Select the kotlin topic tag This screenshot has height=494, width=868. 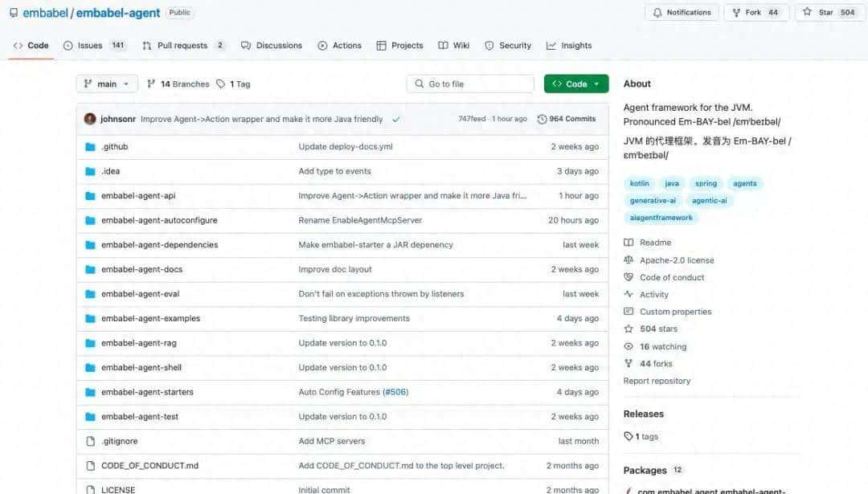coord(639,184)
